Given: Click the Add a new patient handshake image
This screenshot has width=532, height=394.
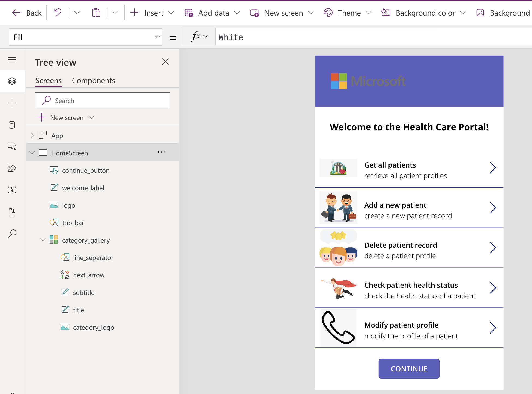Looking at the screenshot, I should pos(338,208).
